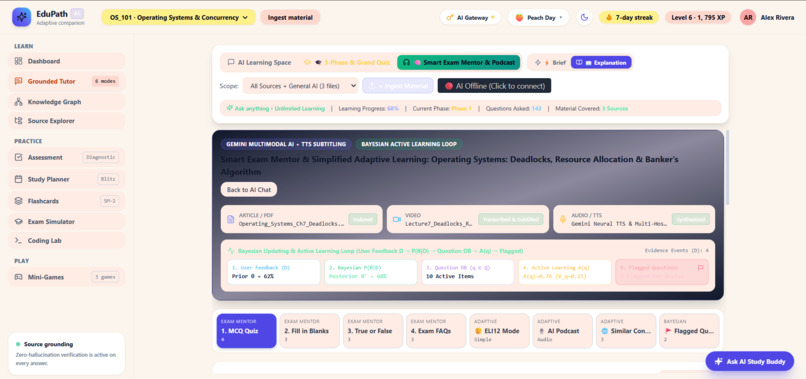Select Smart Exam Mentor & Podcast tab
Image resolution: width=806 pixels, height=379 pixels.
tap(459, 63)
